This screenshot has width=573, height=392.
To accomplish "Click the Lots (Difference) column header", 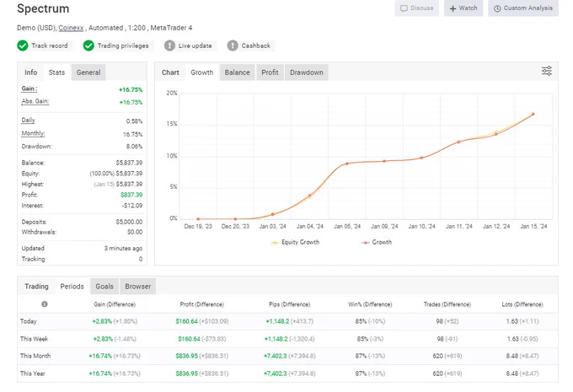I will [522, 304].
